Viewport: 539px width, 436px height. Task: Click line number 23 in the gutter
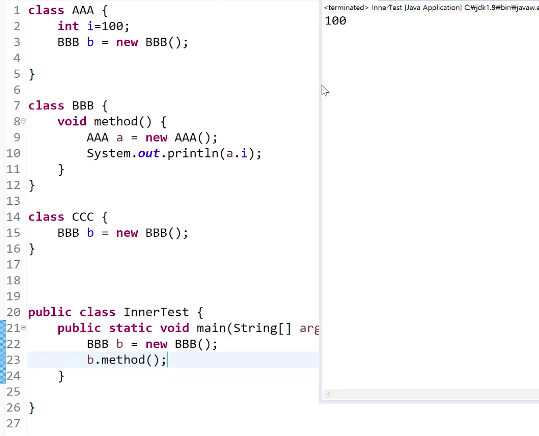[x=13, y=360]
